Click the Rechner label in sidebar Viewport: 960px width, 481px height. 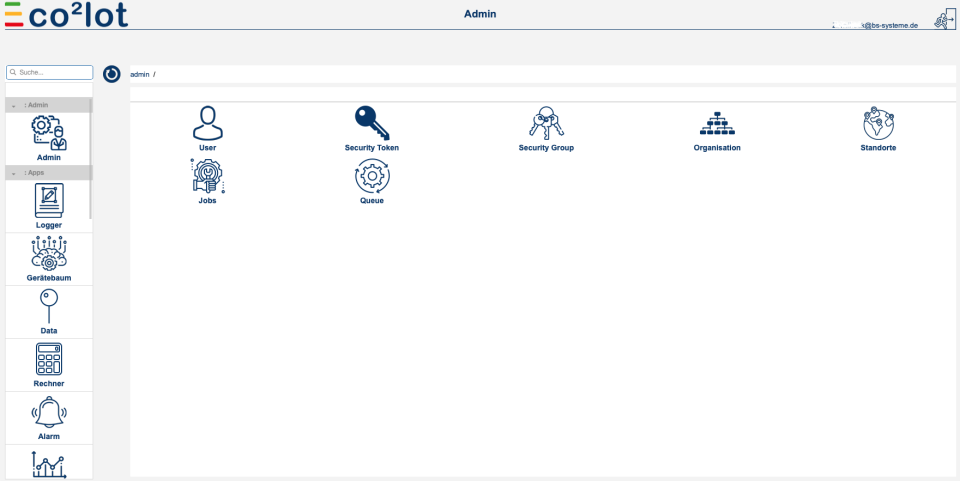[49, 384]
